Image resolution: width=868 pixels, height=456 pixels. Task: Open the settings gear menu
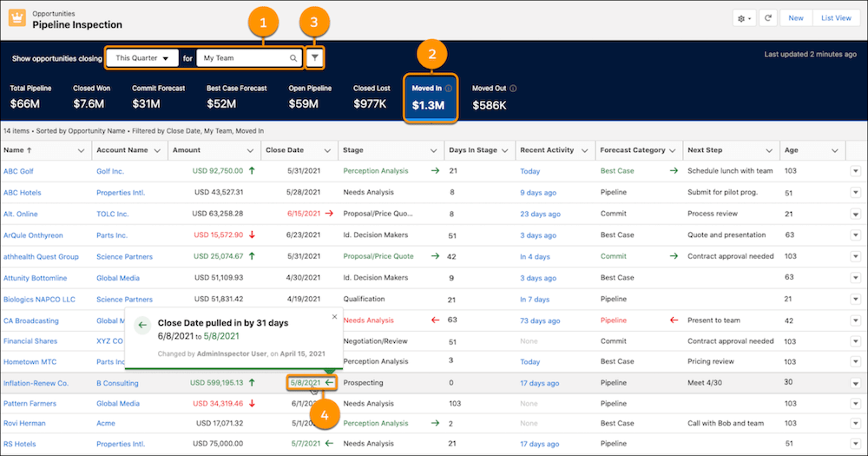click(x=744, y=18)
